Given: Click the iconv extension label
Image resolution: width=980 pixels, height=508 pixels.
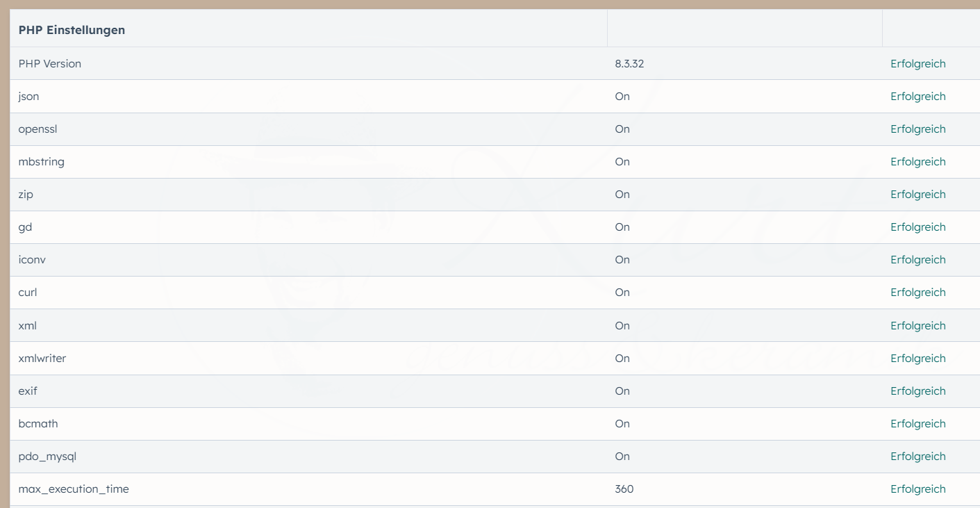Looking at the screenshot, I should (32, 259).
